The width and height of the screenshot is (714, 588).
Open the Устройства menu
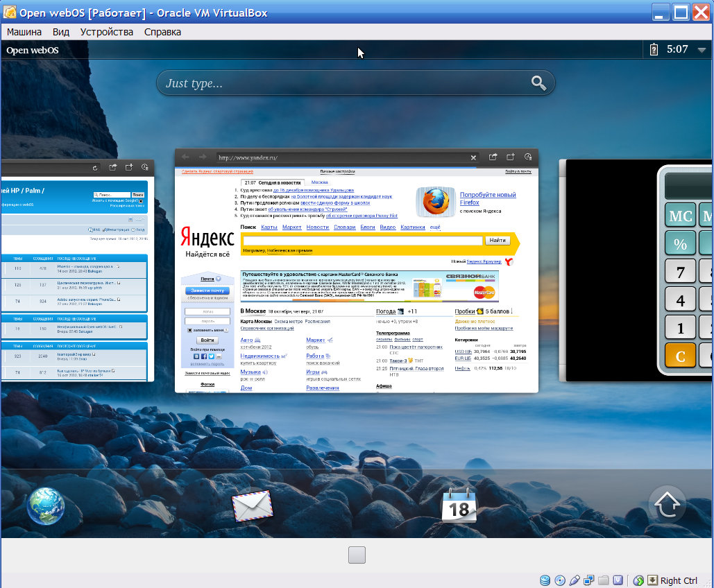tap(106, 32)
